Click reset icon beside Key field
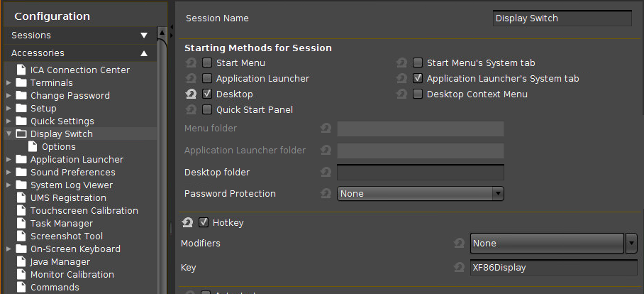This screenshot has width=644, height=294. pyautogui.click(x=459, y=268)
